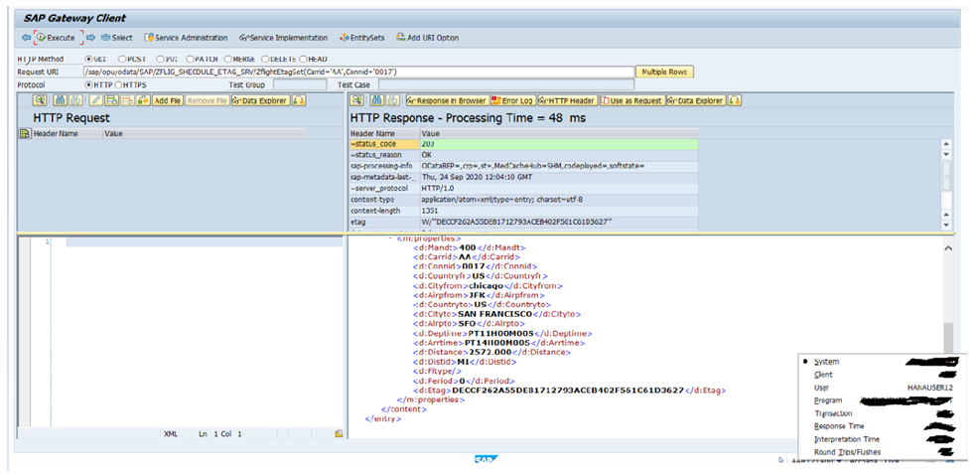Image resolution: width=980 pixels, height=476 pixels.
Task: Click the HTTP Header button
Action: pos(568,100)
